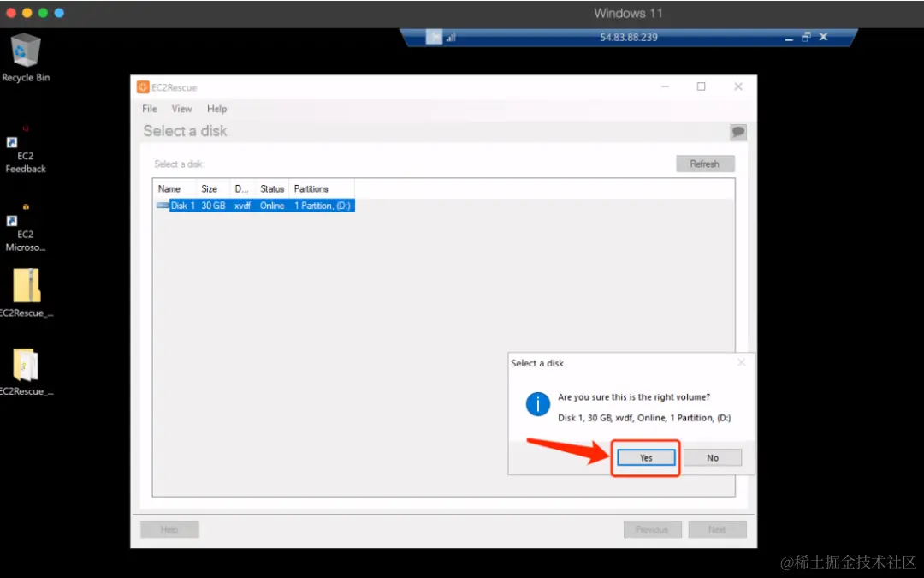
Task: Sort by the Status column header
Action: tap(272, 188)
